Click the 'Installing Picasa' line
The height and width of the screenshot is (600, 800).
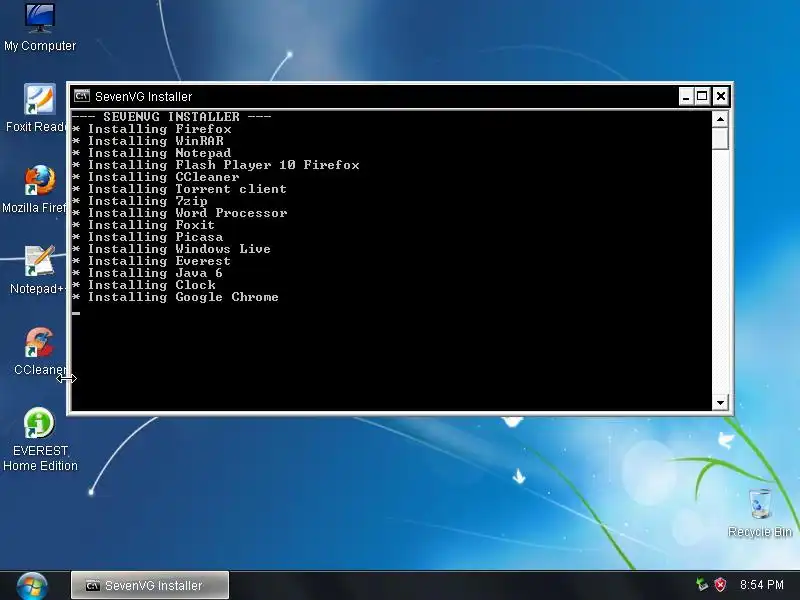tap(147, 237)
